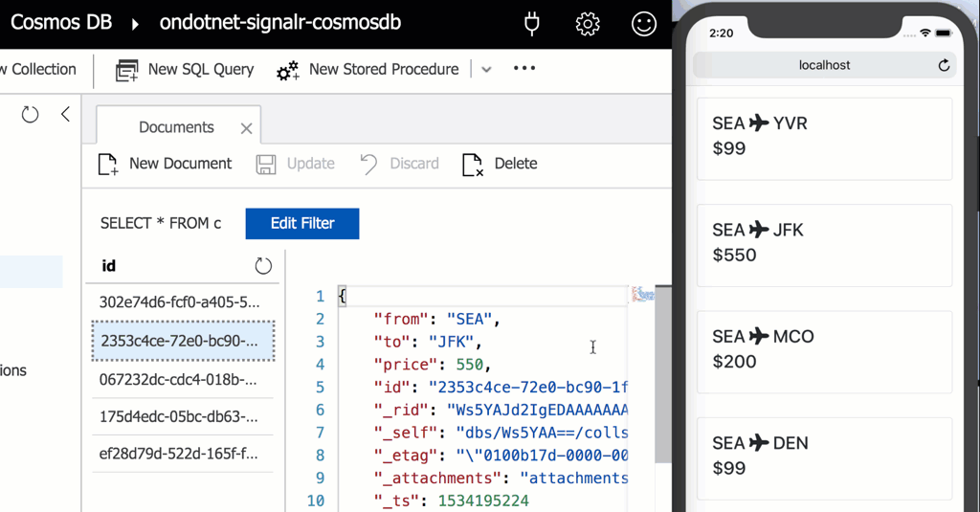Click the New Stored Procedure gears icon
The width and height of the screenshot is (980, 512).
click(x=287, y=71)
